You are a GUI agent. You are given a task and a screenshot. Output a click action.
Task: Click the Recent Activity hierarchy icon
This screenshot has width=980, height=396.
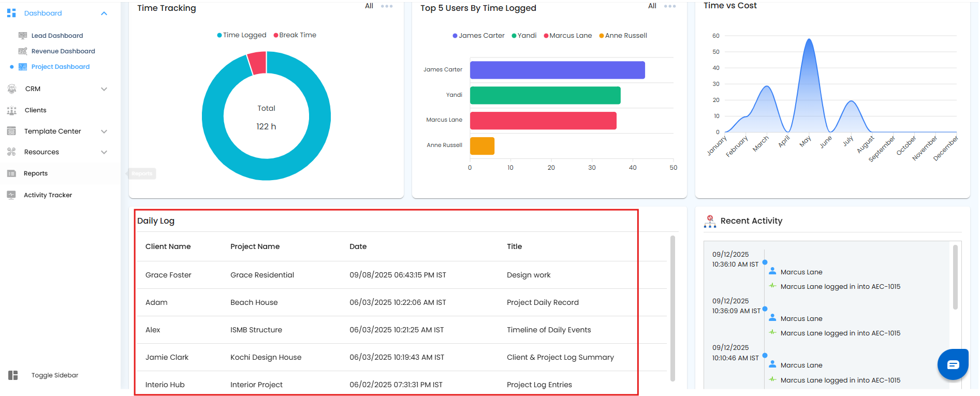tap(710, 221)
